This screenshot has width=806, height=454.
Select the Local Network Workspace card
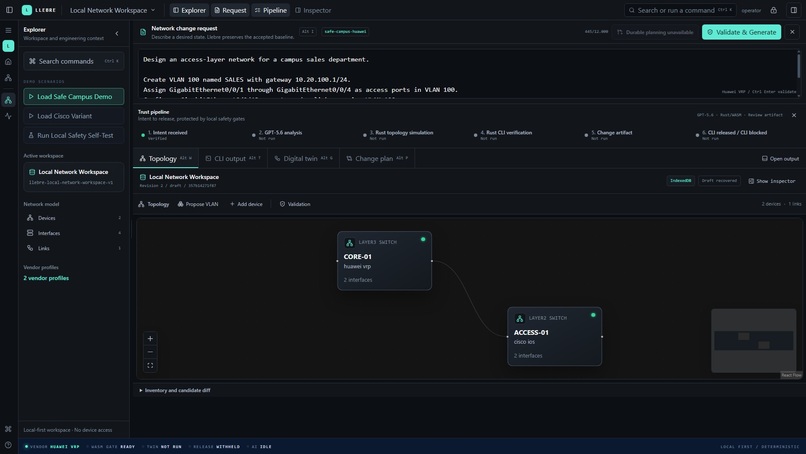(x=74, y=176)
